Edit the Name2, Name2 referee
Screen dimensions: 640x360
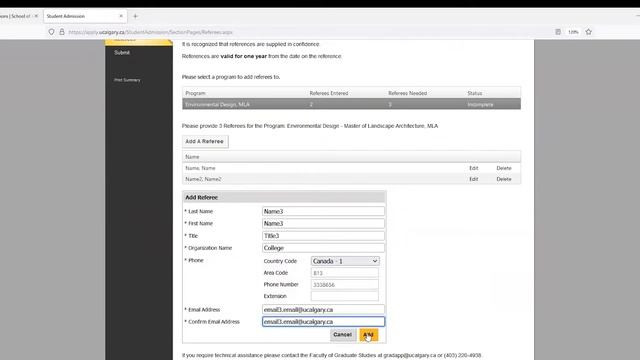(473, 179)
